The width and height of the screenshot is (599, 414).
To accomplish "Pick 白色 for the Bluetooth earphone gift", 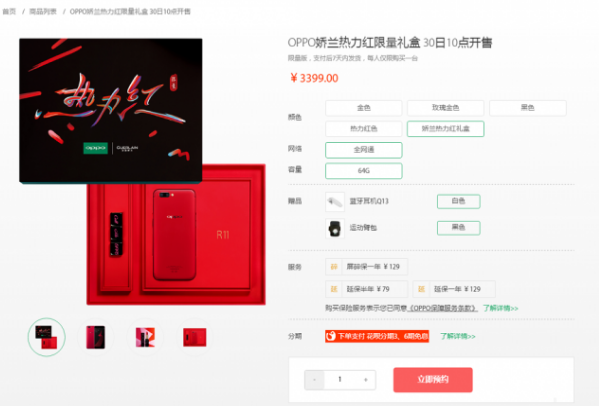I will click(458, 201).
